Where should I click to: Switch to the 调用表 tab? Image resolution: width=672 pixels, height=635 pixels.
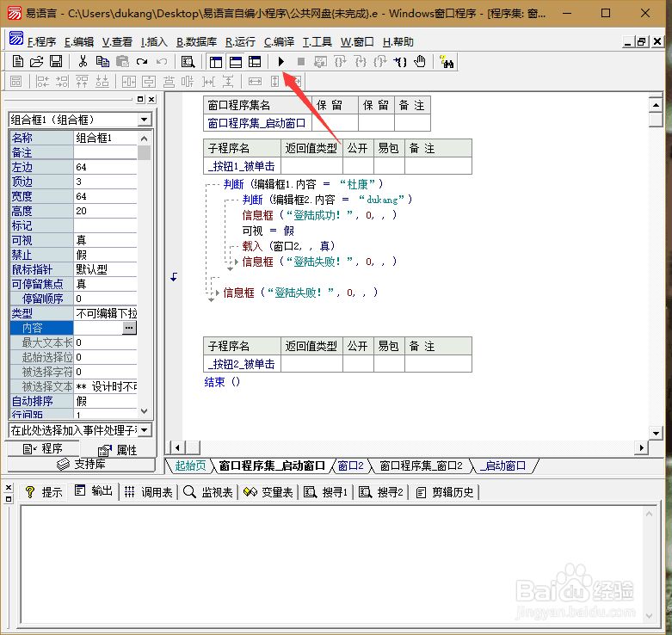(x=148, y=492)
